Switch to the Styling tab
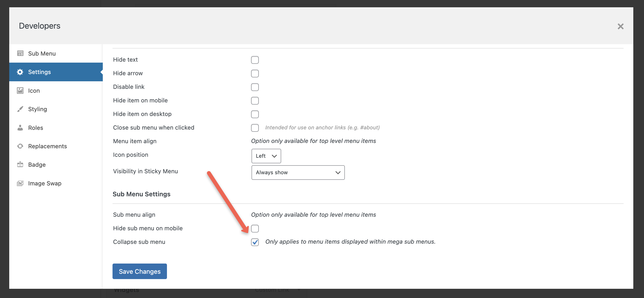This screenshot has height=298, width=644. (x=37, y=109)
